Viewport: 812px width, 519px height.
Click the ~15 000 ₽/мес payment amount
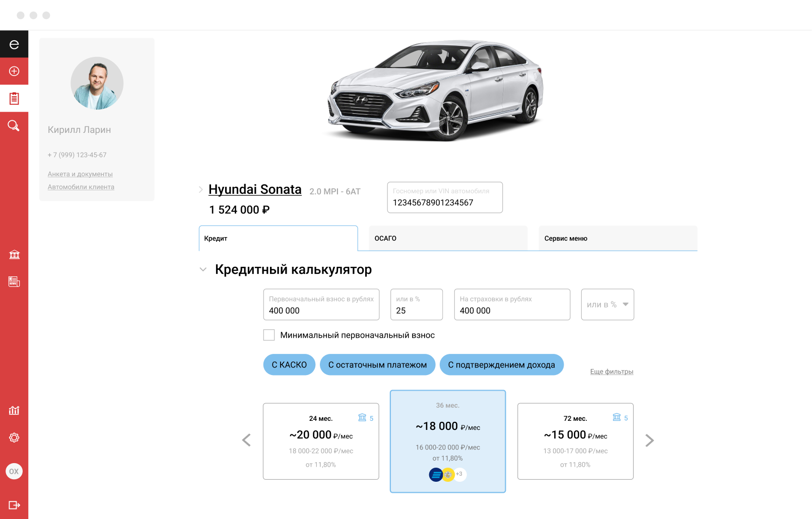pyautogui.click(x=575, y=434)
